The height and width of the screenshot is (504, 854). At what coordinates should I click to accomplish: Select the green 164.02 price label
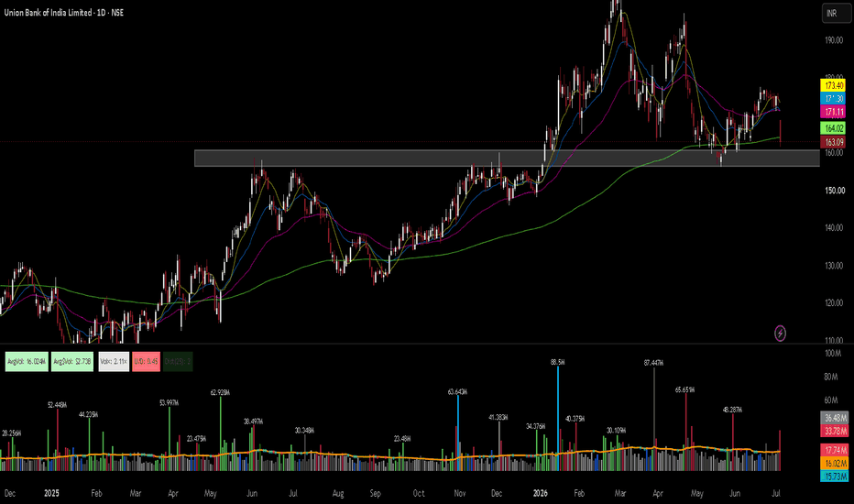[833, 128]
